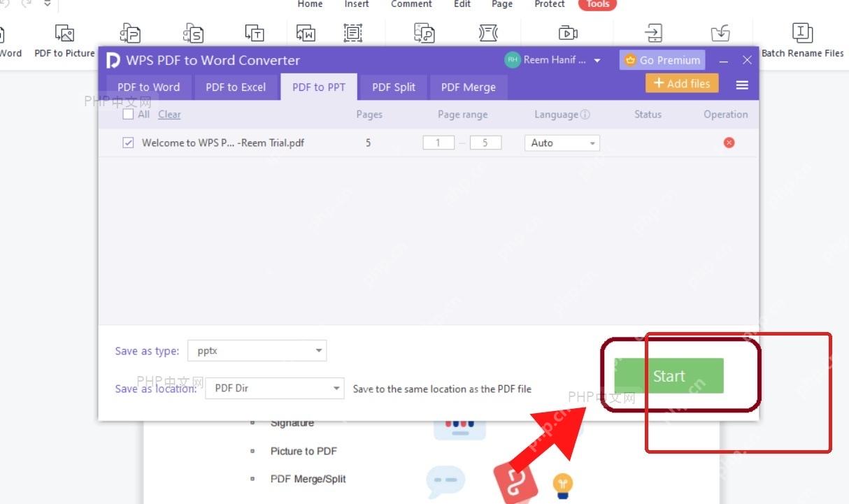Click the slideshow toolbar icon with play symbol
This screenshot has height=504, width=849.
pos(568,33)
